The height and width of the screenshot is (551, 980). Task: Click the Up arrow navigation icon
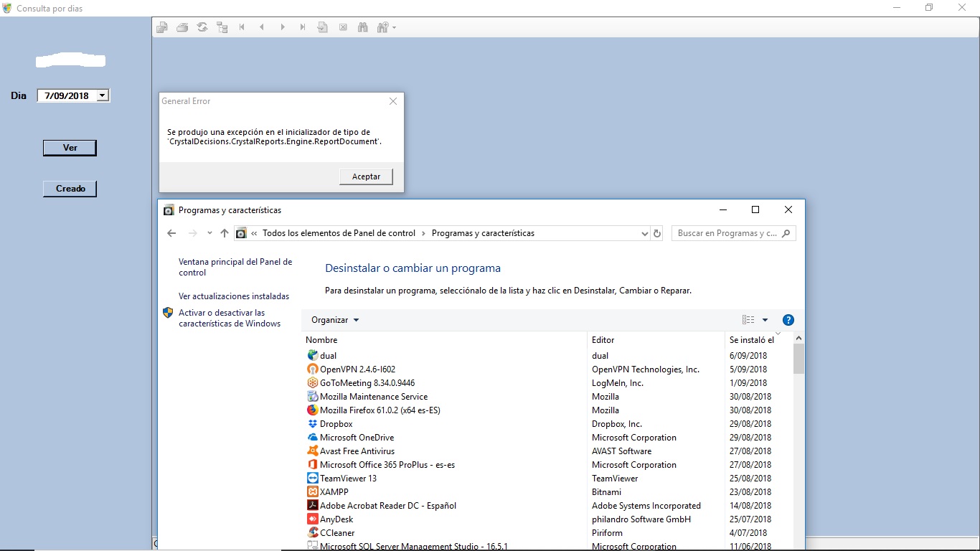[225, 233]
